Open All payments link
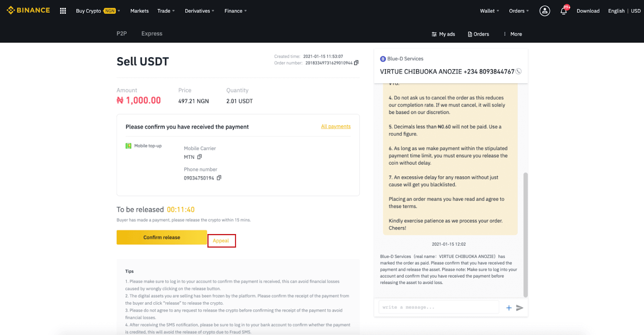 coord(336,126)
